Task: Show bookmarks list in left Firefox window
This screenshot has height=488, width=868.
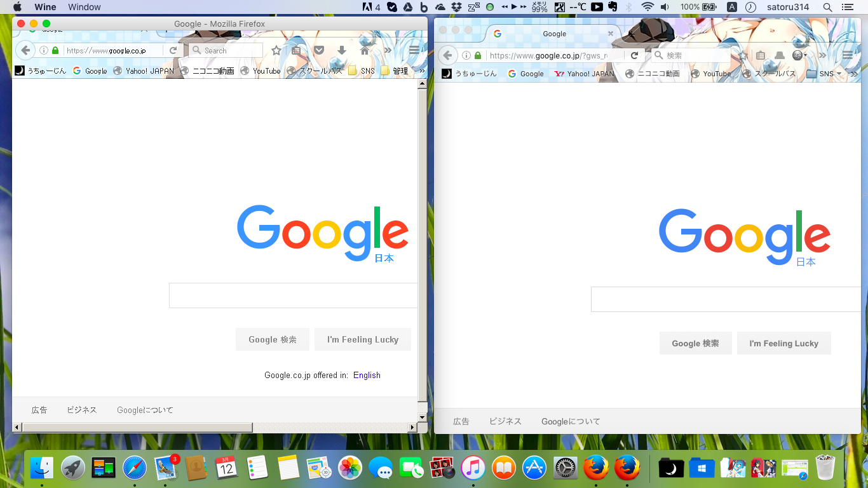Action: tap(296, 50)
